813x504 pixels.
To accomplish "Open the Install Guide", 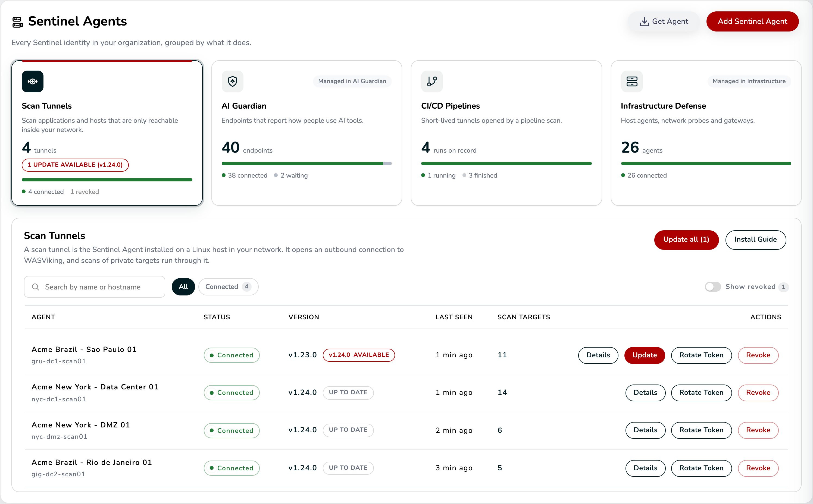I will pos(755,240).
